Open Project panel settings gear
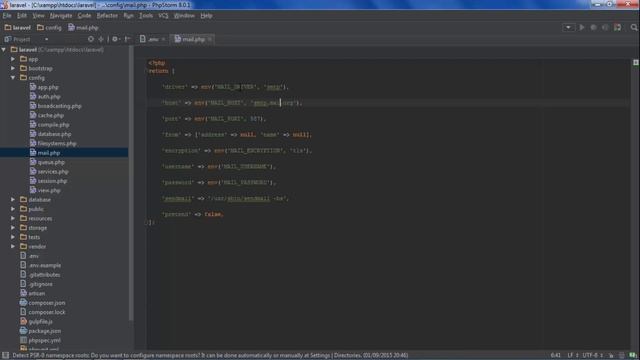 (116, 39)
